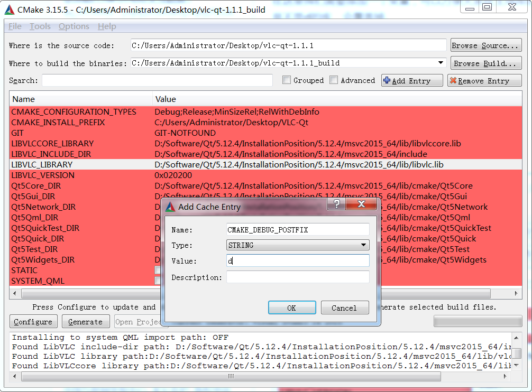532x392 pixels.
Task: Click the green plus Add Entry icon
Action: click(387, 80)
